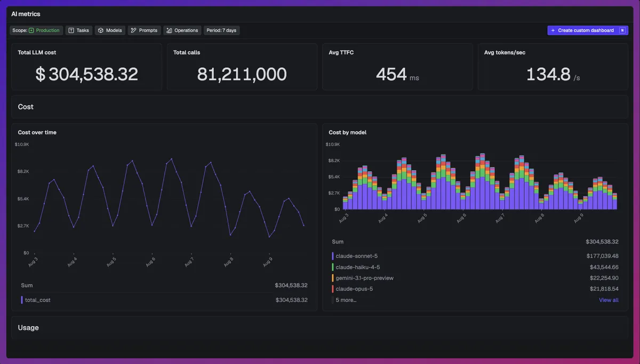The image size is (640, 364).
Task: Click the $43,544.66 cost value
Action: 604,267
